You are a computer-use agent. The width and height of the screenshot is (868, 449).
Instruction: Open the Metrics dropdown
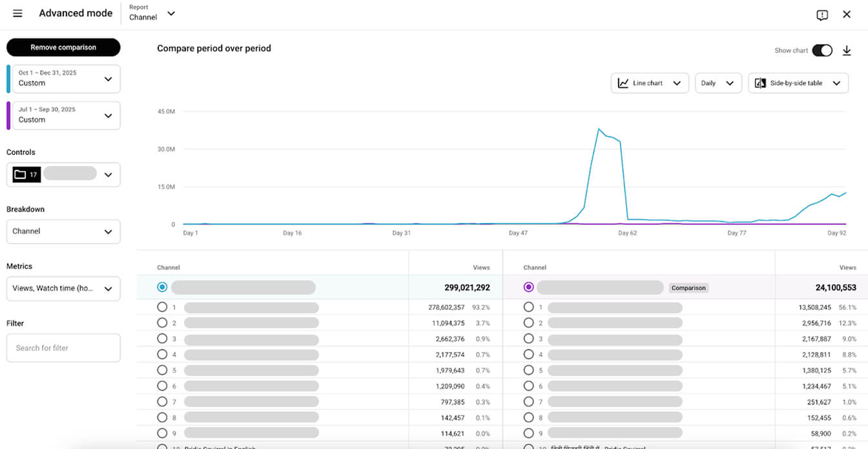63,288
